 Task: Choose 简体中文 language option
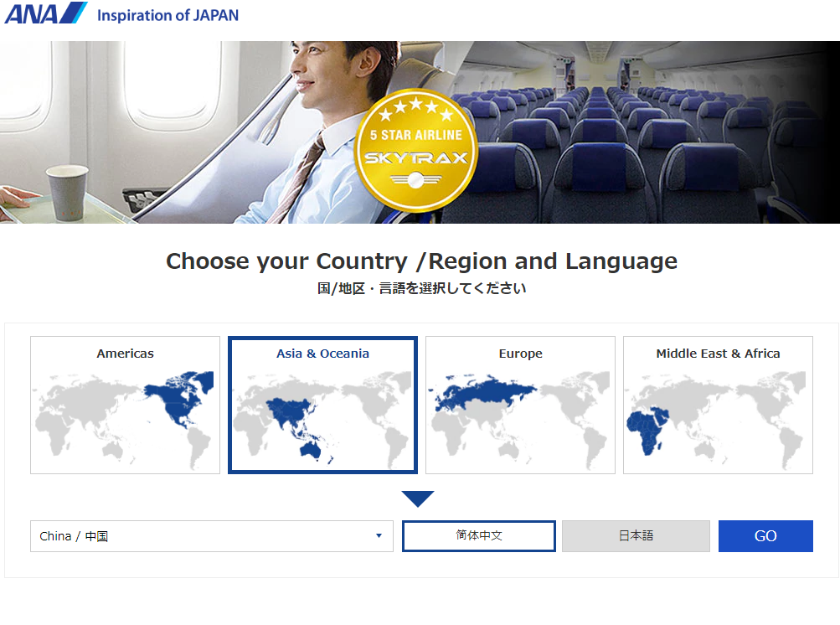(x=479, y=536)
